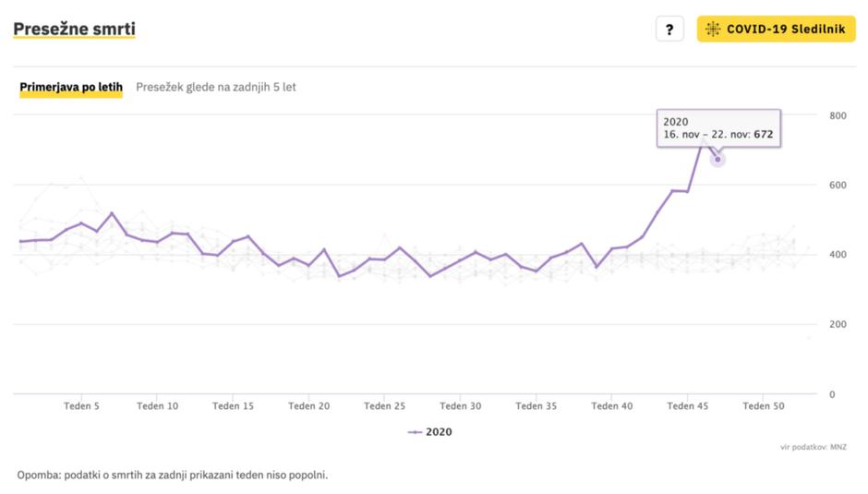Open the vir podatkov: MNZ source link

[811, 448]
